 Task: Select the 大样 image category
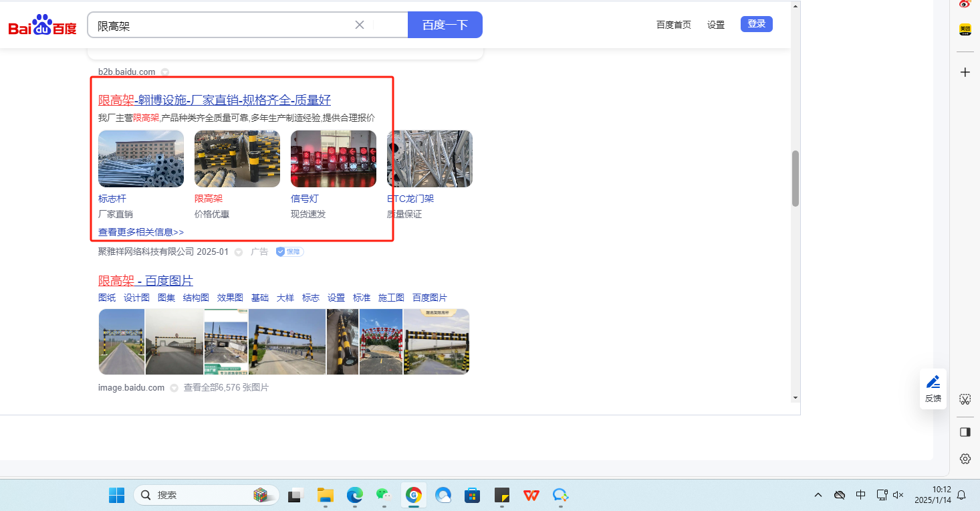285,298
